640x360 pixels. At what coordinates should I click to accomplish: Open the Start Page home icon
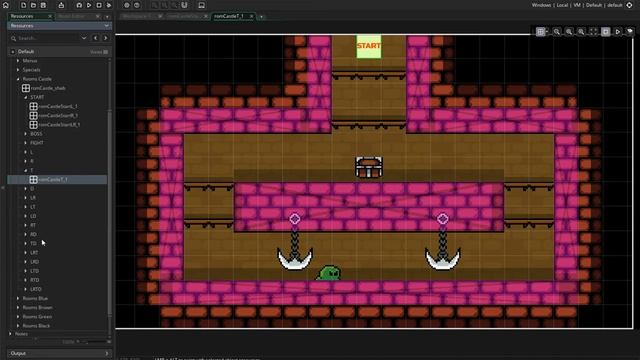[x=6, y=5]
